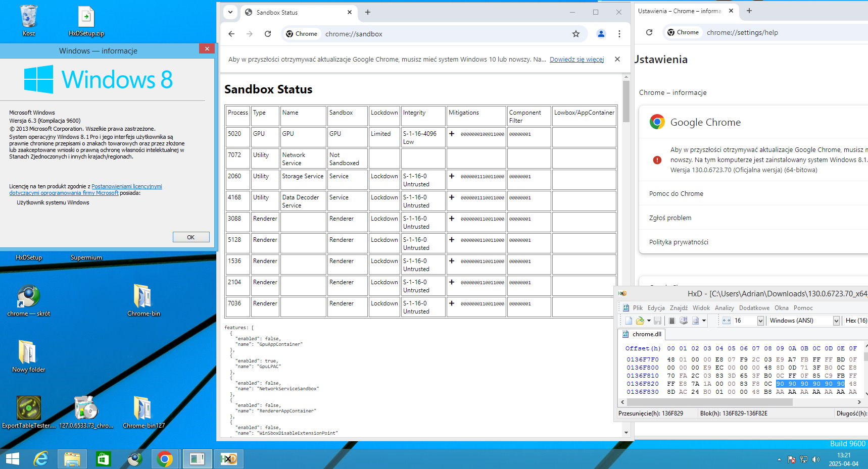Open a new tab next to Sandbox Status

[368, 12]
